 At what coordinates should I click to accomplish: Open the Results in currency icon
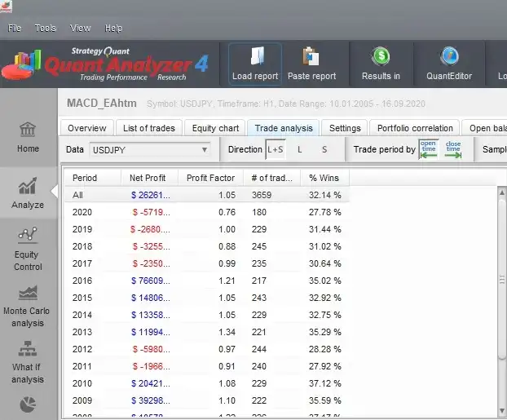coord(381,57)
